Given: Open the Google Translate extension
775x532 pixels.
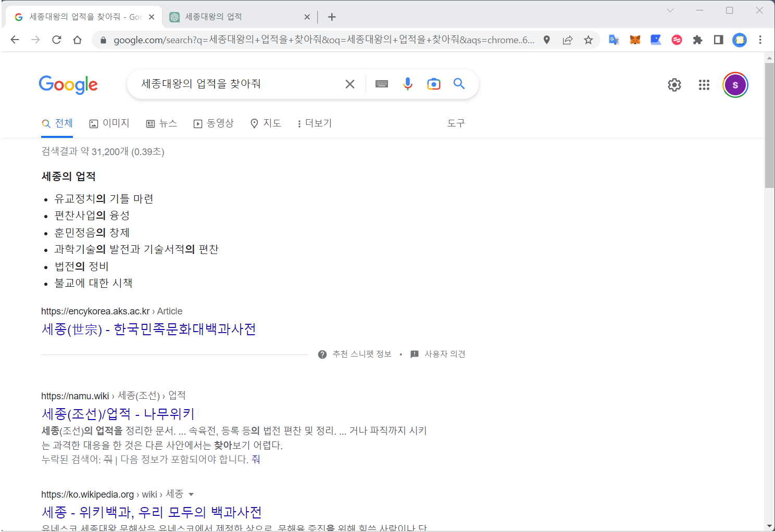Looking at the screenshot, I should (614, 40).
